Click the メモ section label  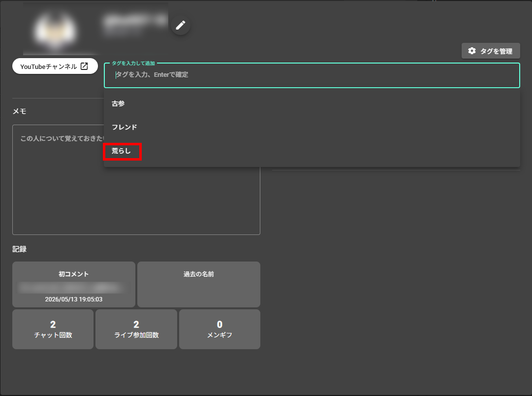[19, 111]
